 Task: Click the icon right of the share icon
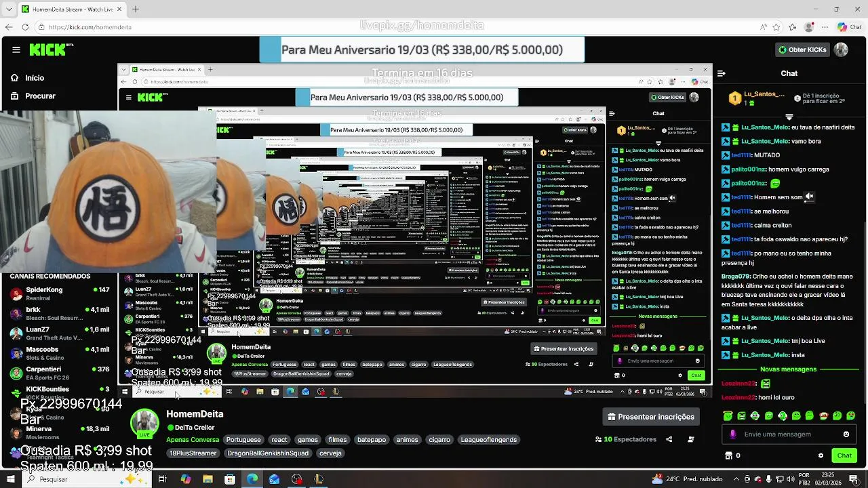click(690, 439)
